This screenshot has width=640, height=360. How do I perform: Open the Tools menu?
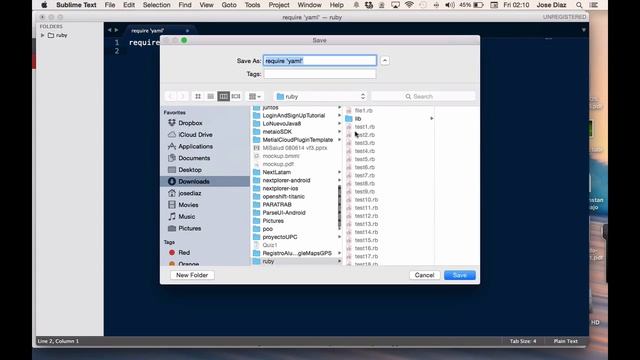[x=252, y=5]
